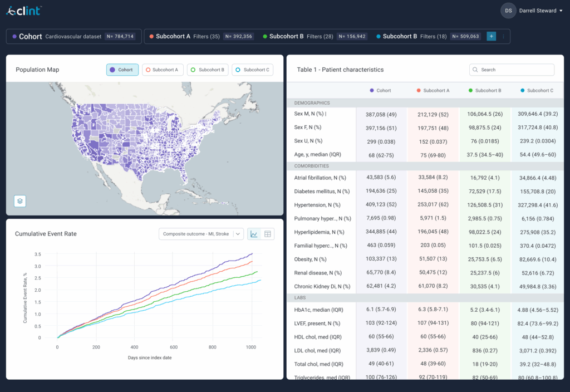This screenshot has width=570, height=392.
Task: Toggle Subcohort A on the population map
Action: coord(162,70)
